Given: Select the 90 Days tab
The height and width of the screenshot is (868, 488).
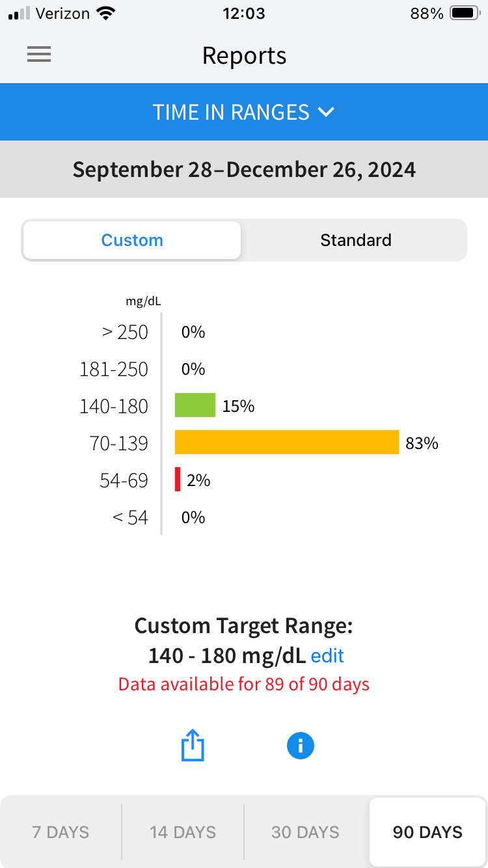Looking at the screenshot, I should point(427,832).
